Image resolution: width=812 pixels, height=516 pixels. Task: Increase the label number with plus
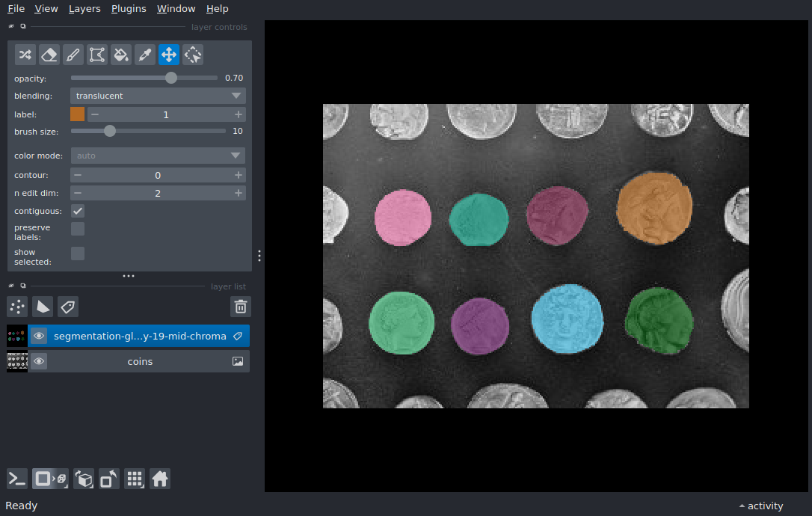pos(239,114)
